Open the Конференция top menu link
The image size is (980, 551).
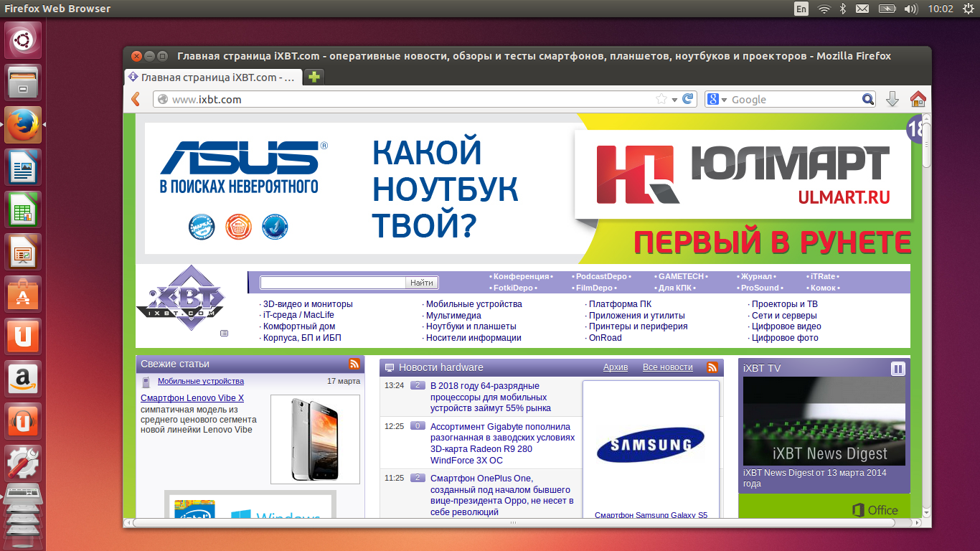(x=522, y=276)
